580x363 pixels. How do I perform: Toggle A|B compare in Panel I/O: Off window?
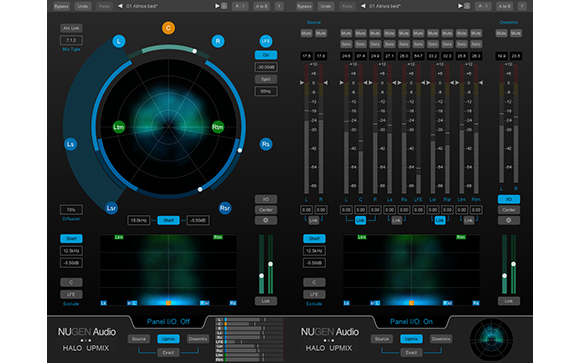(x=240, y=6)
